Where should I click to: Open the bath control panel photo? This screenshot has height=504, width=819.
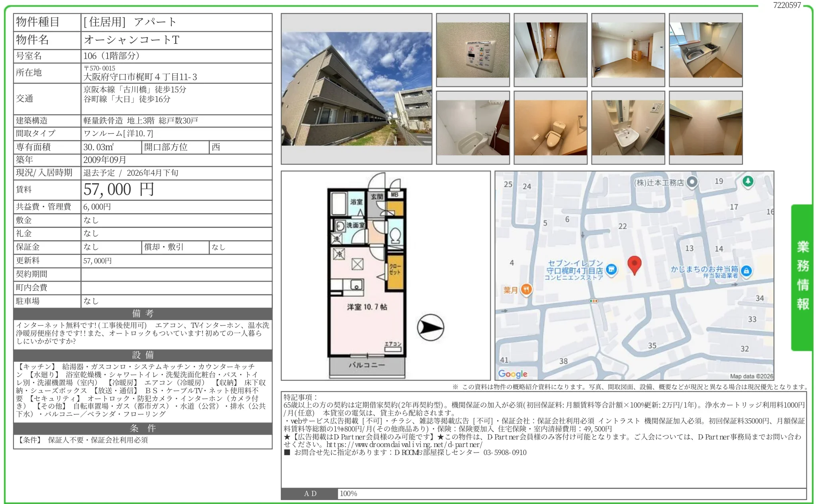click(x=472, y=50)
